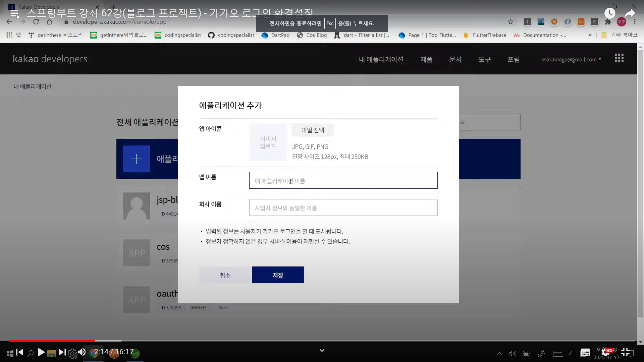Click the browser extensions puzzle icon
Screen dimensions: 644x362
coord(608,22)
